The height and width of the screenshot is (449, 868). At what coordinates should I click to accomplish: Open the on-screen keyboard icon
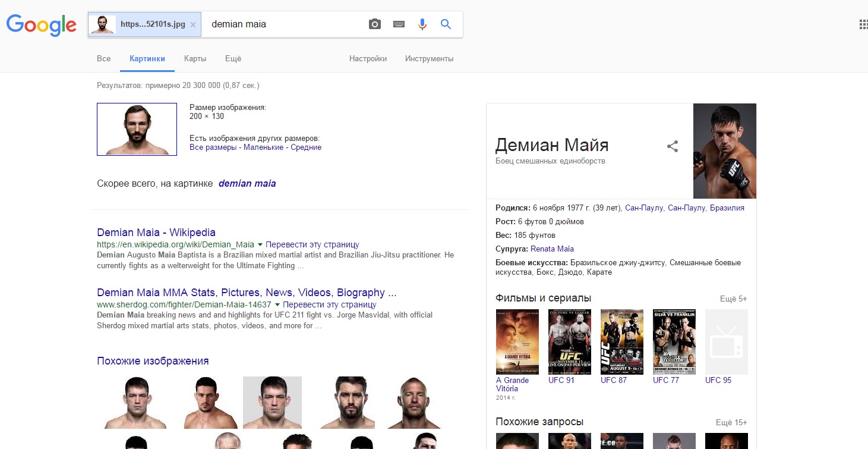pyautogui.click(x=399, y=24)
